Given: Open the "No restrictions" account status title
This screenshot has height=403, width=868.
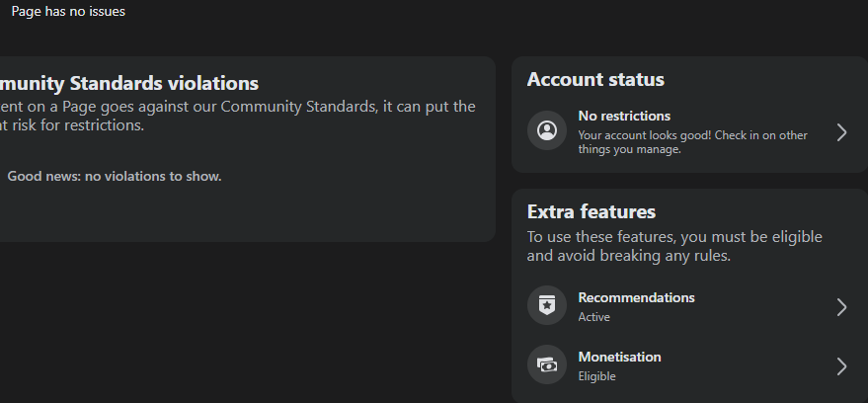Looking at the screenshot, I should [x=624, y=116].
